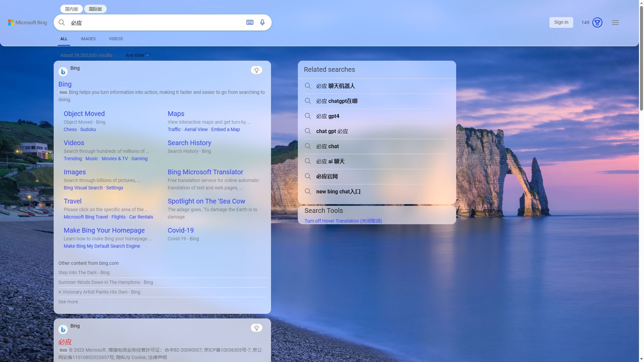This screenshot has width=644, height=362.
Task: Click the Microsoft Bing logo
Action: pos(28,22)
